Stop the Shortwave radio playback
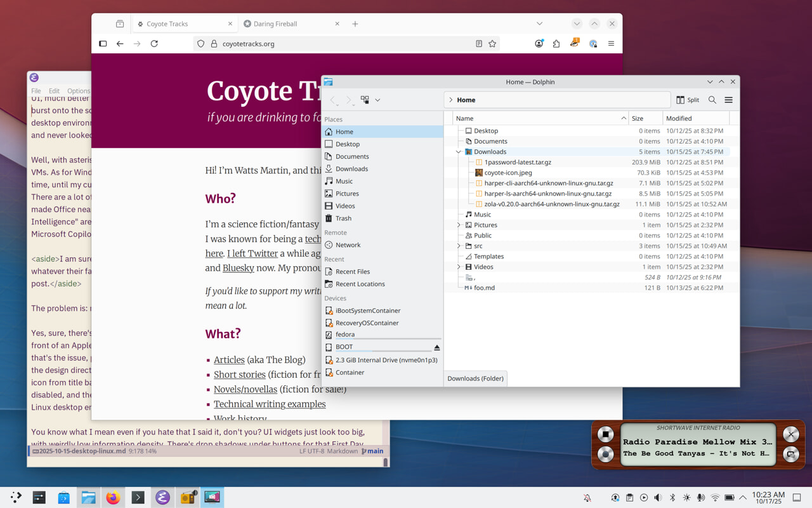This screenshot has height=508, width=812. point(605,435)
